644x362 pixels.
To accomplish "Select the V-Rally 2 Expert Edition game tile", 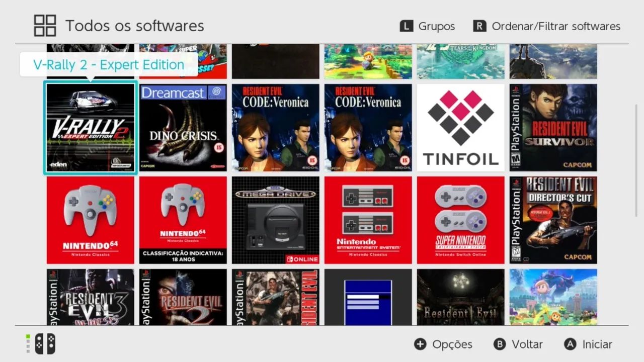I will pyautogui.click(x=91, y=128).
